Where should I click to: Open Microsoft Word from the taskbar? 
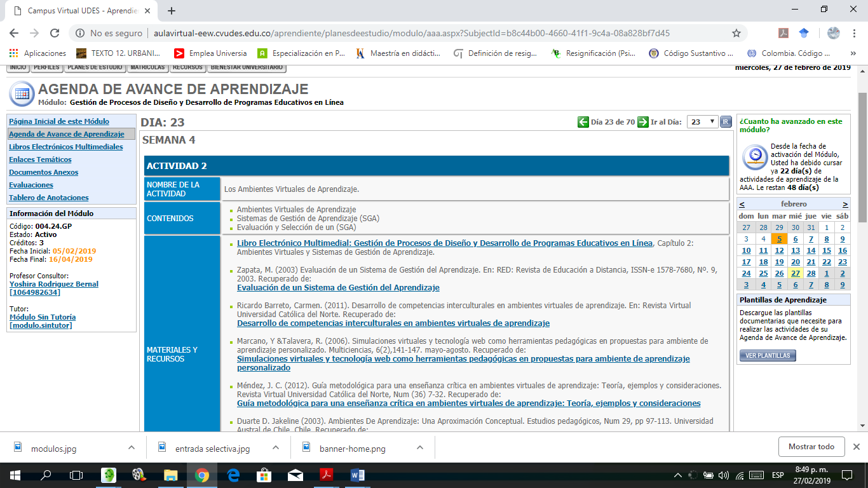click(356, 475)
